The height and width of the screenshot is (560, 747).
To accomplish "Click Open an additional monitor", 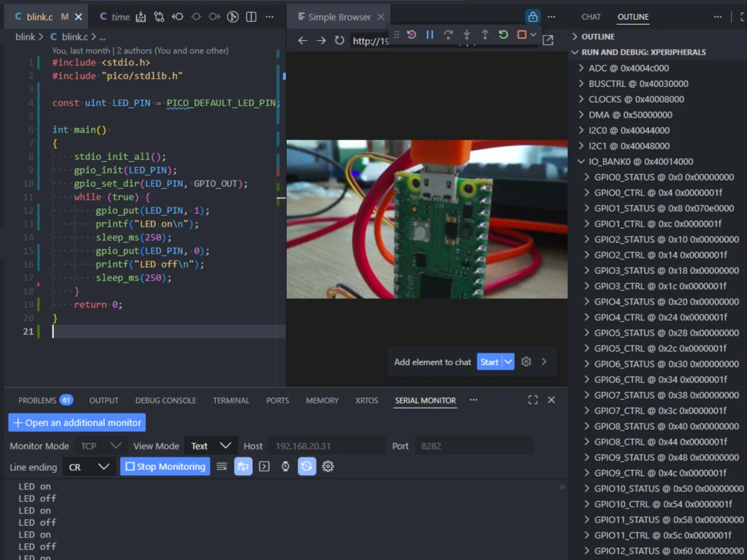I will [x=77, y=423].
